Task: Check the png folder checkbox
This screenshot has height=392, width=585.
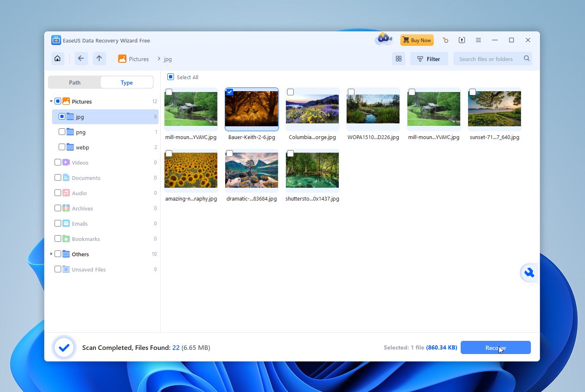Action: coord(62,132)
